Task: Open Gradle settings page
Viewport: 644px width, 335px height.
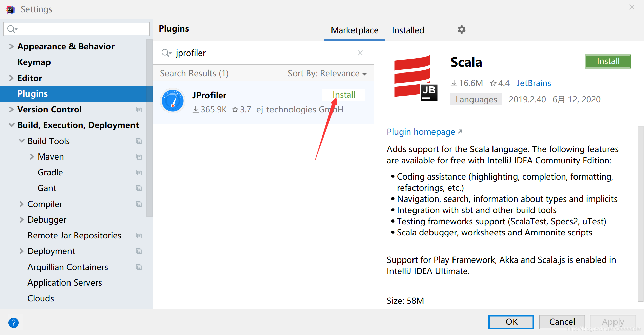Action: click(50, 172)
